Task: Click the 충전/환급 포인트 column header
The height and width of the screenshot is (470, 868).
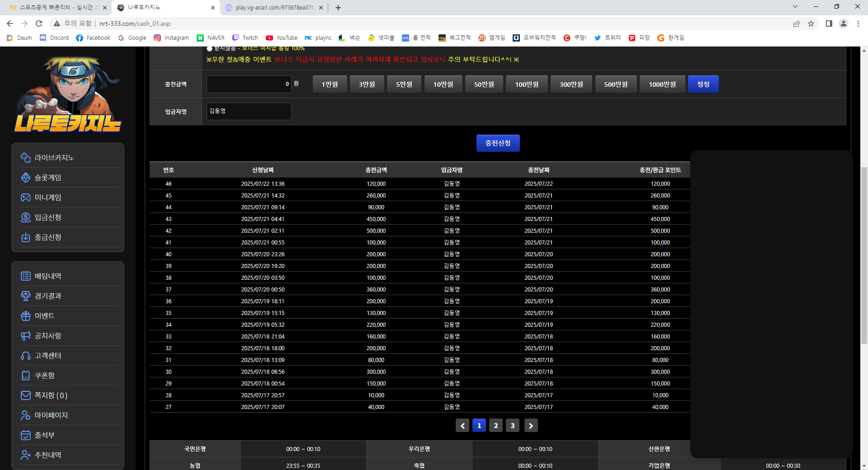Action: (660, 170)
